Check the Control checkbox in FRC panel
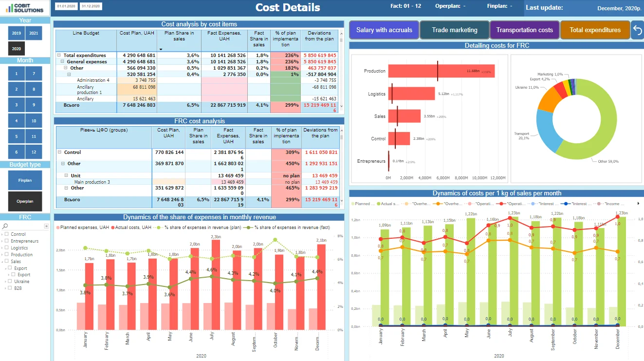Viewport: 644px width, 361px height. tap(6, 234)
